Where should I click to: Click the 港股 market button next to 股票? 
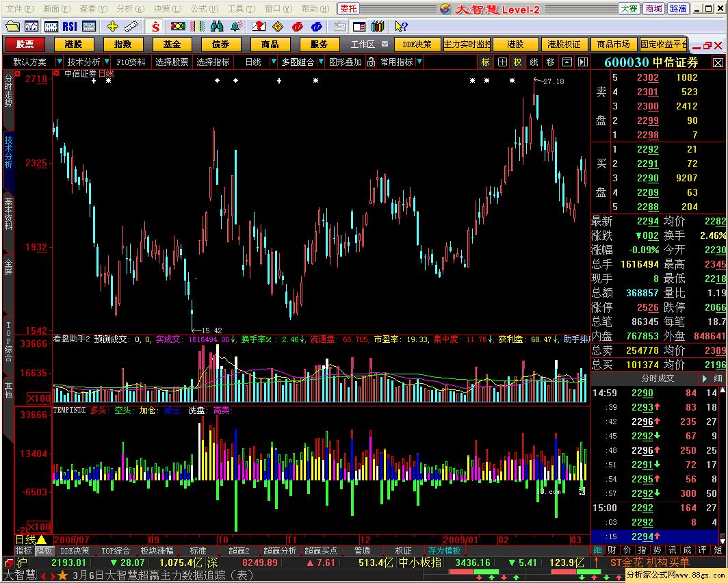(x=73, y=44)
